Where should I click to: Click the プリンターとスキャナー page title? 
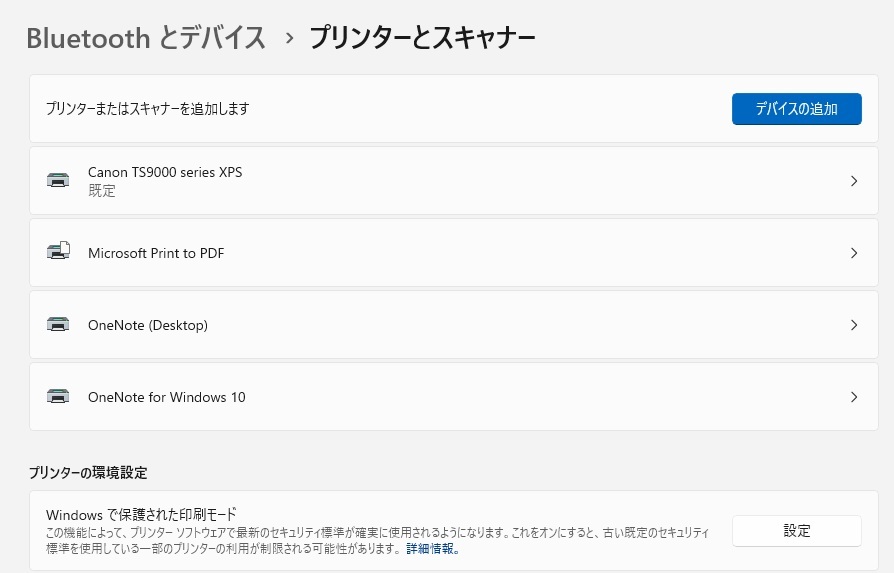(x=422, y=38)
